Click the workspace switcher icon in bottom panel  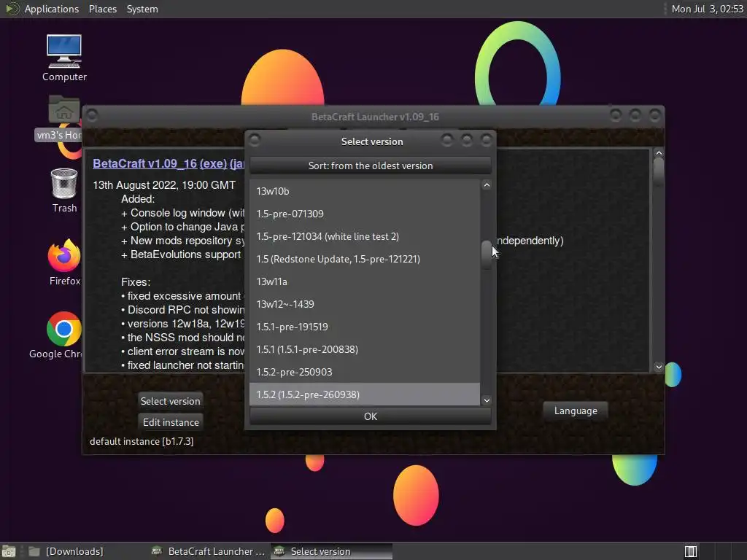690,551
